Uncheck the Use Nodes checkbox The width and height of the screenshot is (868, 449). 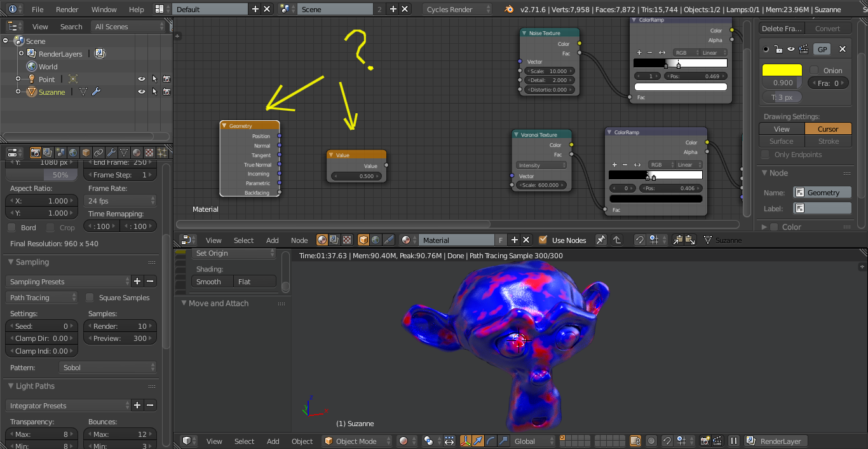point(543,240)
